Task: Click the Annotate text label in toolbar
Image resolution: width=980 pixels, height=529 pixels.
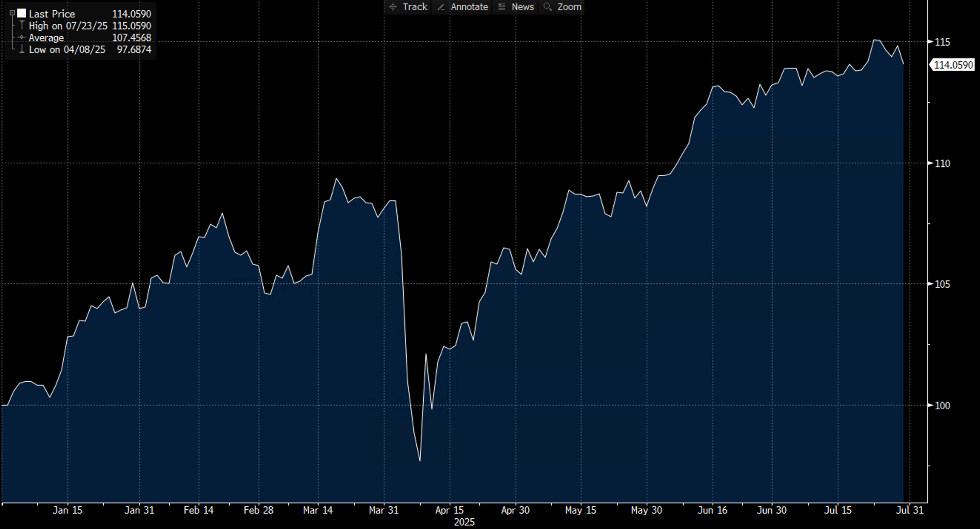Action: (x=469, y=7)
